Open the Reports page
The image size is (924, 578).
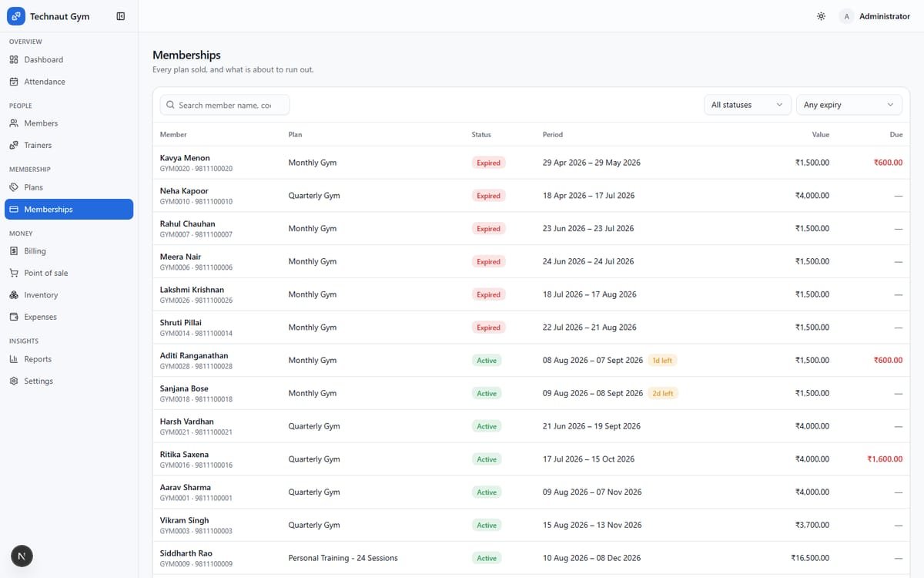(x=69, y=359)
